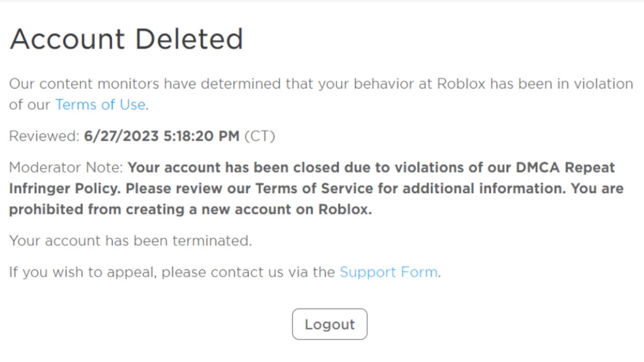Click the "Your account has been terminated." text

[x=130, y=241]
